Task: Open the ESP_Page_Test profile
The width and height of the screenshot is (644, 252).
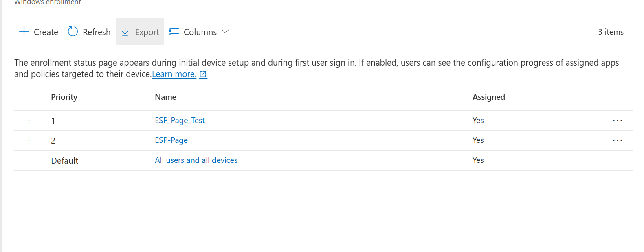Action: coord(180,120)
